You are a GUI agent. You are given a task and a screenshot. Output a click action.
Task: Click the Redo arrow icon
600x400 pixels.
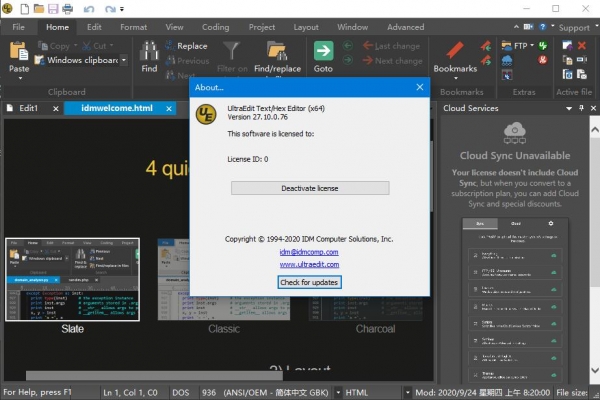click(x=110, y=9)
